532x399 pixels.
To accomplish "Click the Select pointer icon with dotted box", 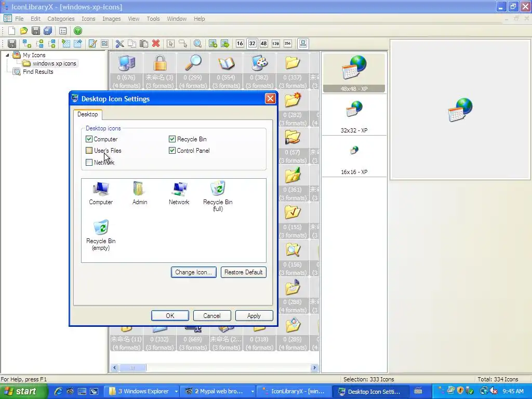I will coord(170,44).
